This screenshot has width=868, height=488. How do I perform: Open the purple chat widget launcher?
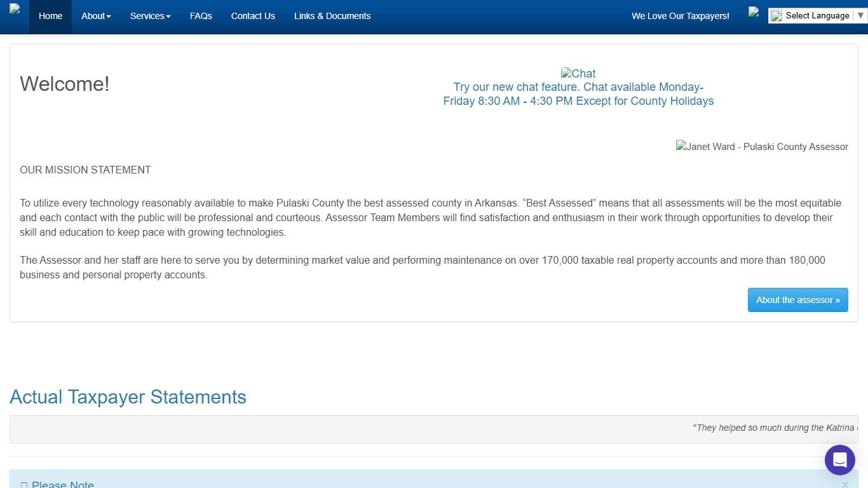coord(839,460)
